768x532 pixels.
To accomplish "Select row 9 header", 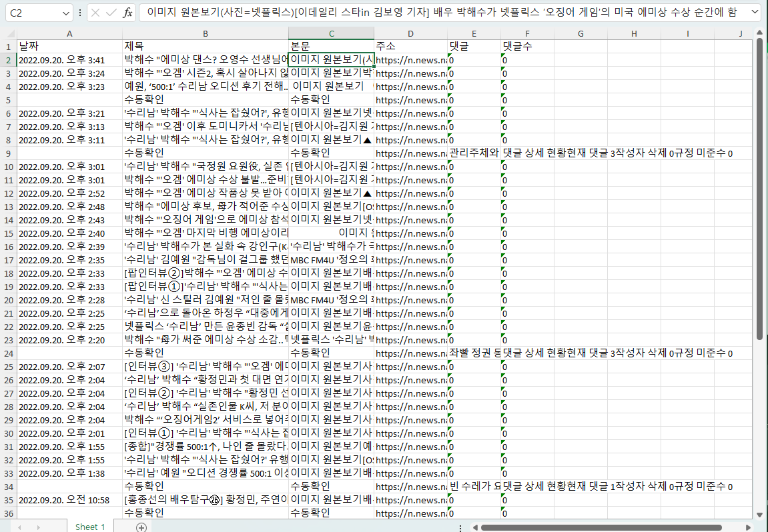I will pyautogui.click(x=8, y=153).
